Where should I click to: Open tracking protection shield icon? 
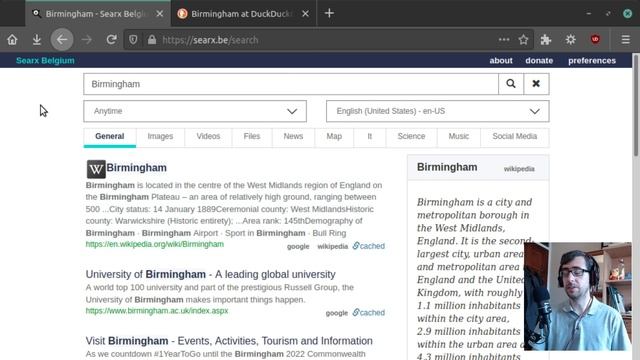pyautogui.click(x=133, y=40)
